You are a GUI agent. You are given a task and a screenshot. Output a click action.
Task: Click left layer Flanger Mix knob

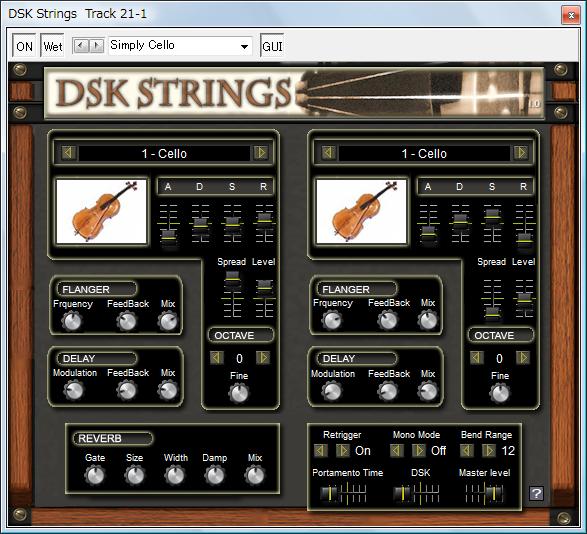(x=168, y=322)
